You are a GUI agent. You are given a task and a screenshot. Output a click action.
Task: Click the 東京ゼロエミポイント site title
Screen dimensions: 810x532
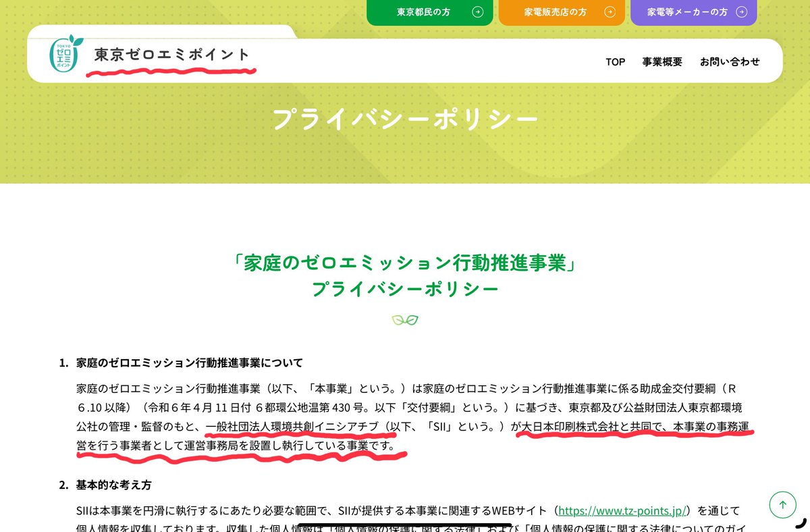(172, 55)
